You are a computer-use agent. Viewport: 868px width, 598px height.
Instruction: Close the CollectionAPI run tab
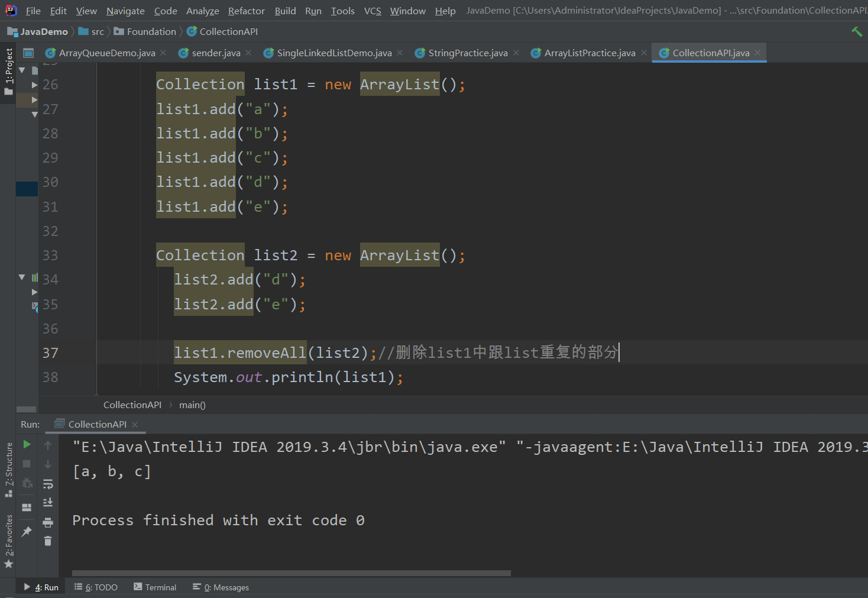point(135,425)
